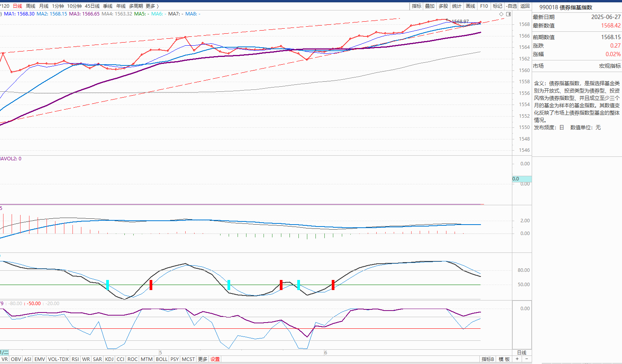Click the 统计 statistics button
Viewport: 622px width, 364px height.
[457, 6]
